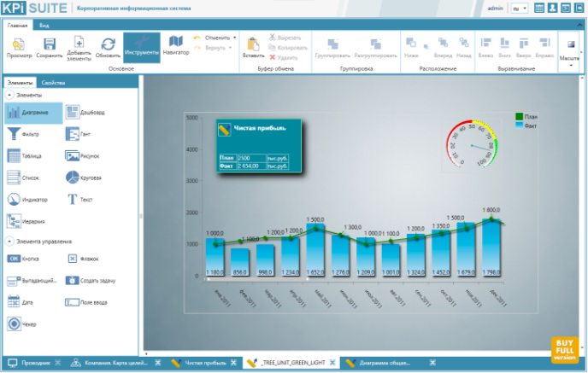Toggle the Инструменты tools panel

point(142,47)
